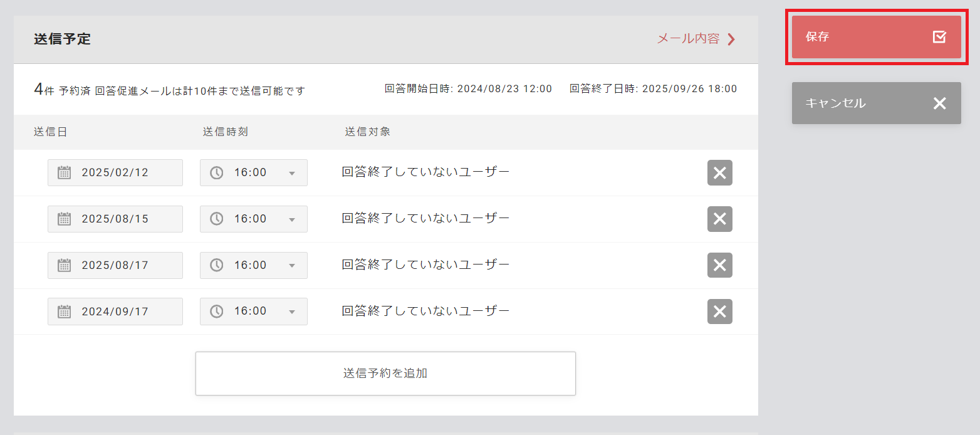Remove the 2024/09/17 send schedule row
The width and height of the screenshot is (980, 435).
pyautogui.click(x=719, y=312)
